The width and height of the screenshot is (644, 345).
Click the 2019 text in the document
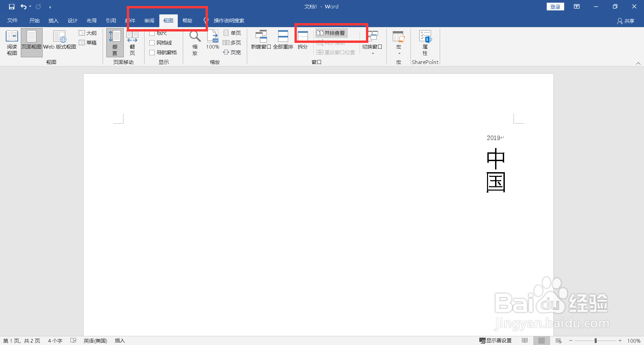[493, 138]
